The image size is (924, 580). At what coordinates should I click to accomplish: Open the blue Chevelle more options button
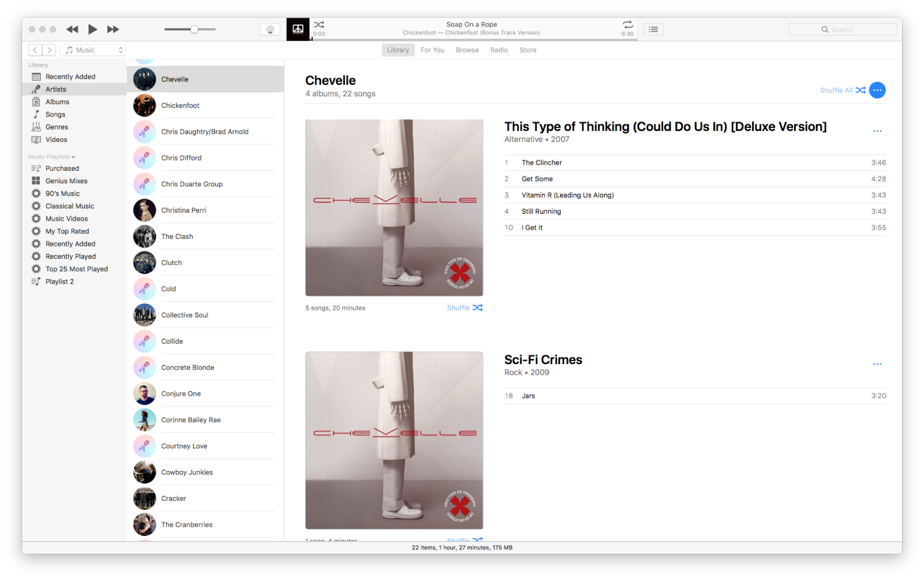pos(877,90)
